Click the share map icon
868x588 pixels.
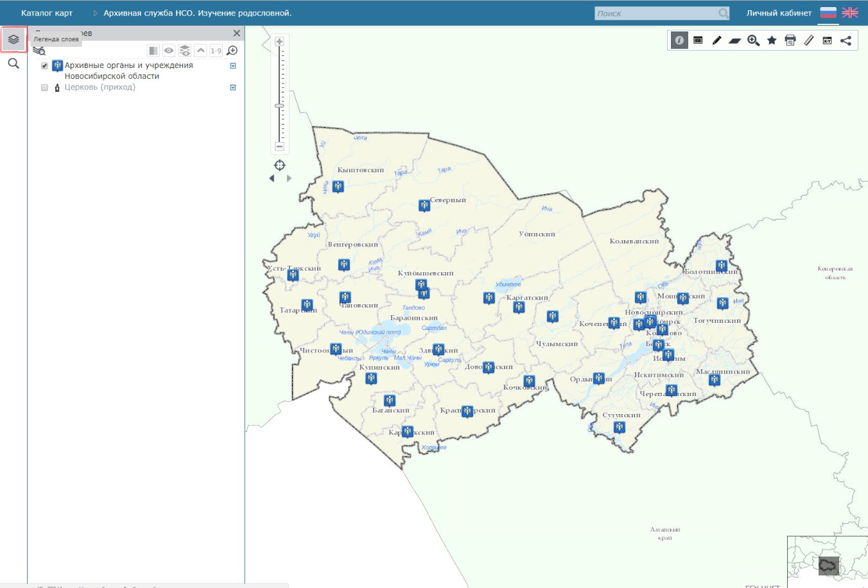(x=846, y=40)
